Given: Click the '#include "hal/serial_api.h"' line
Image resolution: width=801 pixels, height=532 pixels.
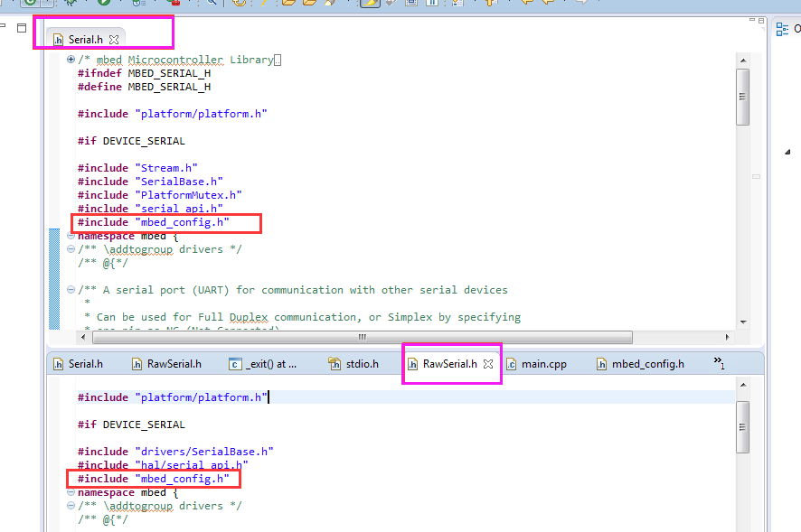Looking at the screenshot, I should point(163,465).
